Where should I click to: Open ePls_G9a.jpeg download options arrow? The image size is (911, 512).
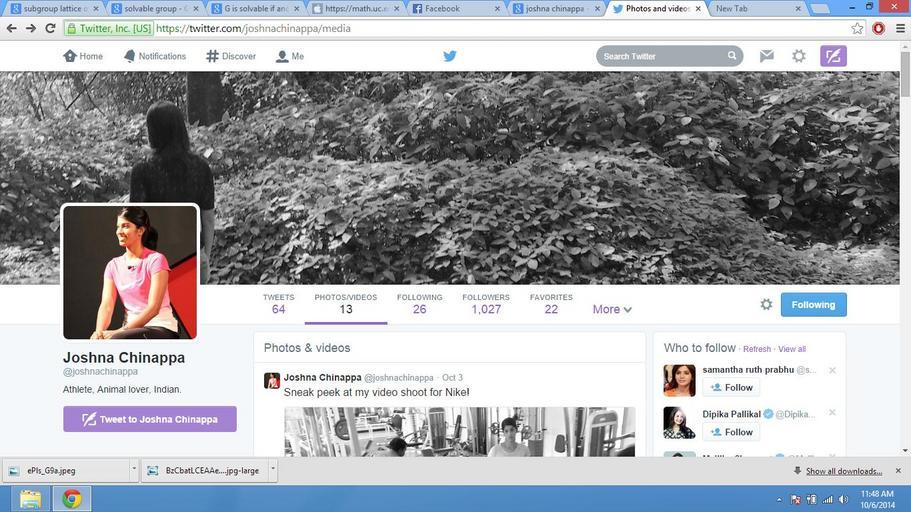[x=133, y=470]
